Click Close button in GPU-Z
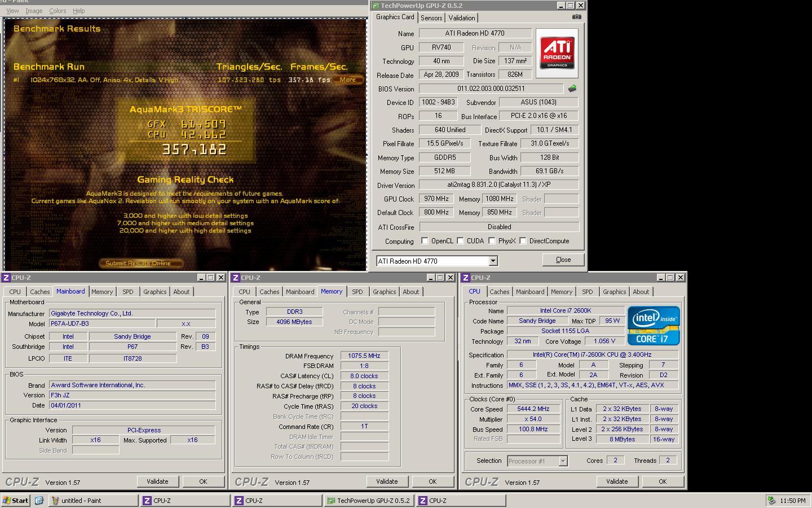The image size is (812, 508). 563,260
